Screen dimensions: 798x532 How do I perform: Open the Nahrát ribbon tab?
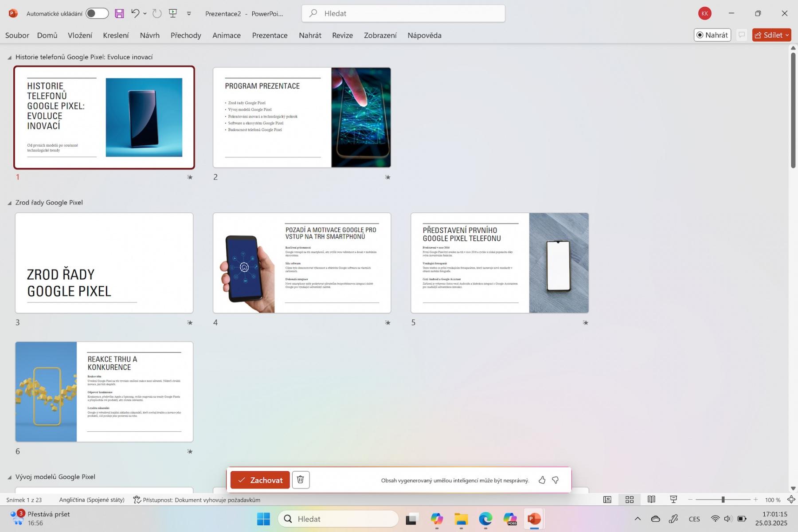click(310, 35)
